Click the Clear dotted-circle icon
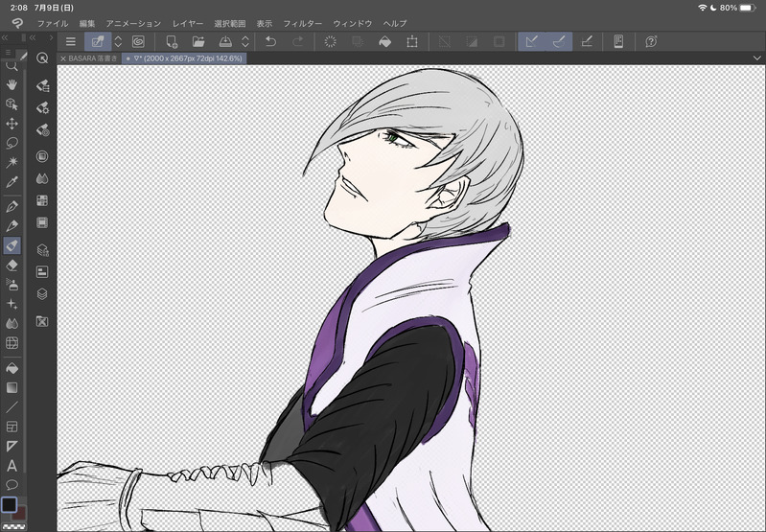The height and width of the screenshot is (532, 766). click(330, 41)
